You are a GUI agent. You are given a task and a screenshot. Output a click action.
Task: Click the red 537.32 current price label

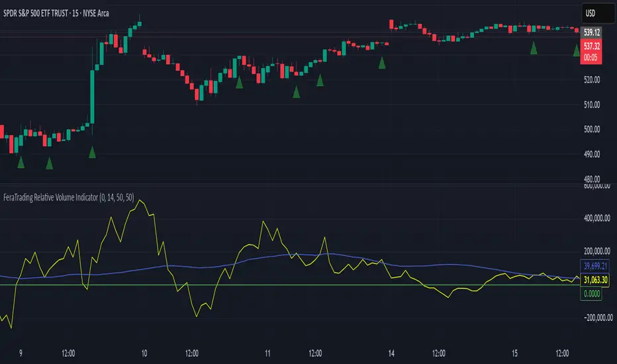(591, 51)
